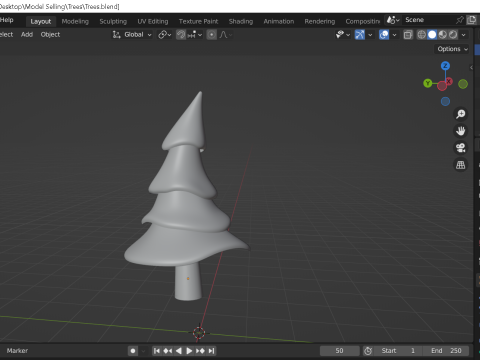This screenshot has height=360, width=480.
Task: Open the gizmo options dropdown arrow
Action: click(x=370, y=35)
